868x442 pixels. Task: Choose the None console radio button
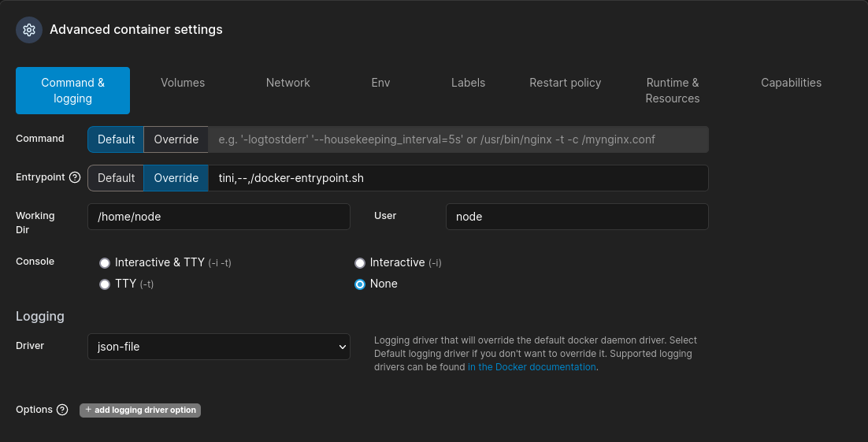pos(360,284)
